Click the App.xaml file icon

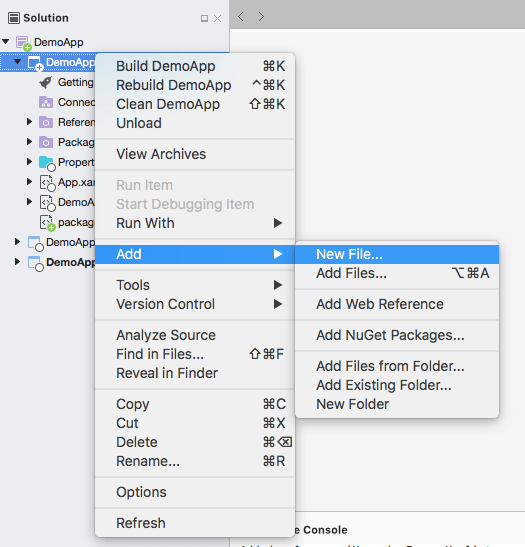[47, 183]
